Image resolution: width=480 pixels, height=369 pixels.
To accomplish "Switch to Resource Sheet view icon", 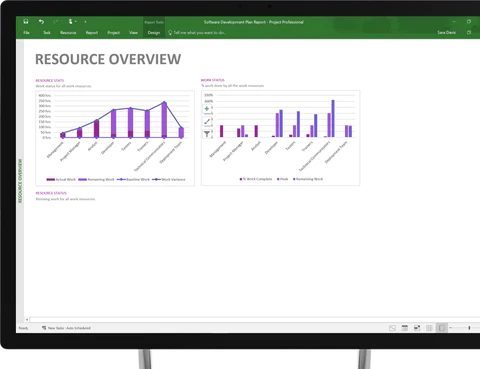I will click(429, 328).
